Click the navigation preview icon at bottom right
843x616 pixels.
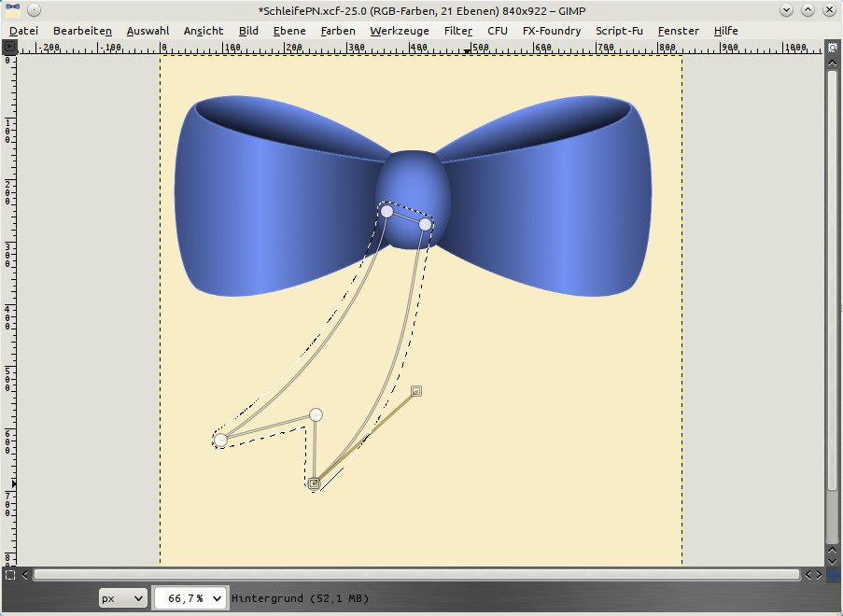(x=832, y=575)
